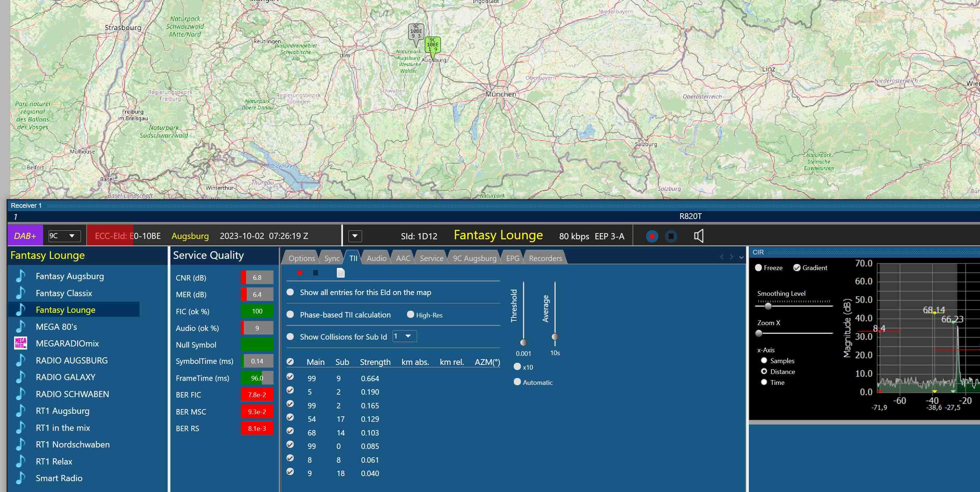980x492 pixels.
Task: Adjust the Average slider handle
Action: 555,337
